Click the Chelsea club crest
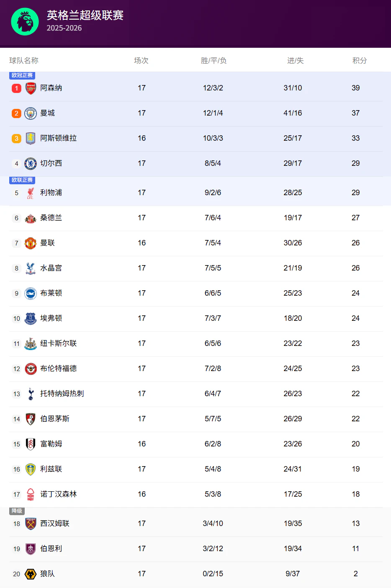The height and width of the screenshot is (588, 391). pyautogui.click(x=31, y=164)
